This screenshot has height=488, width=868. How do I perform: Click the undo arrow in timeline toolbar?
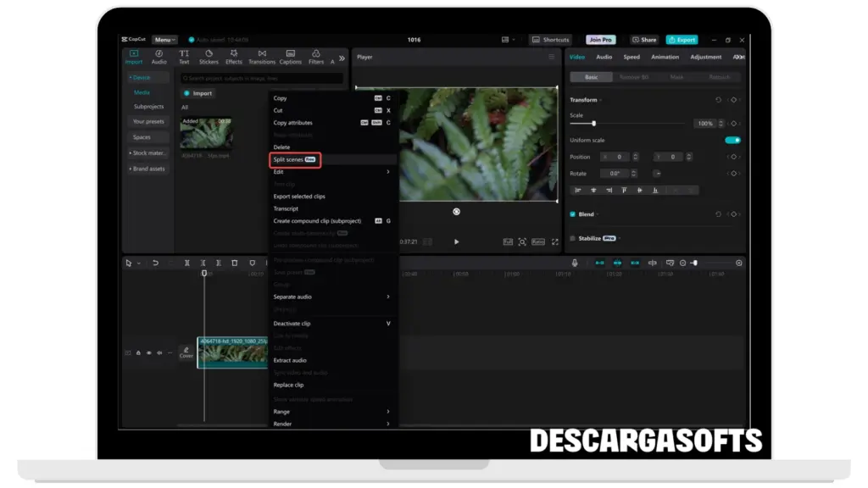tap(155, 263)
